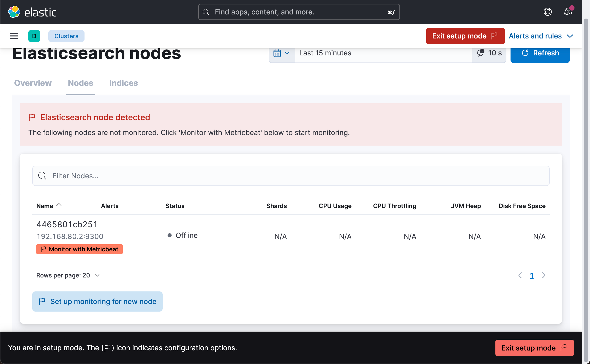Image resolution: width=590 pixels, height=364 pixels.
Task: Open the newsfeed party icon
Action: pyautogui.click(x=568, y=11)
